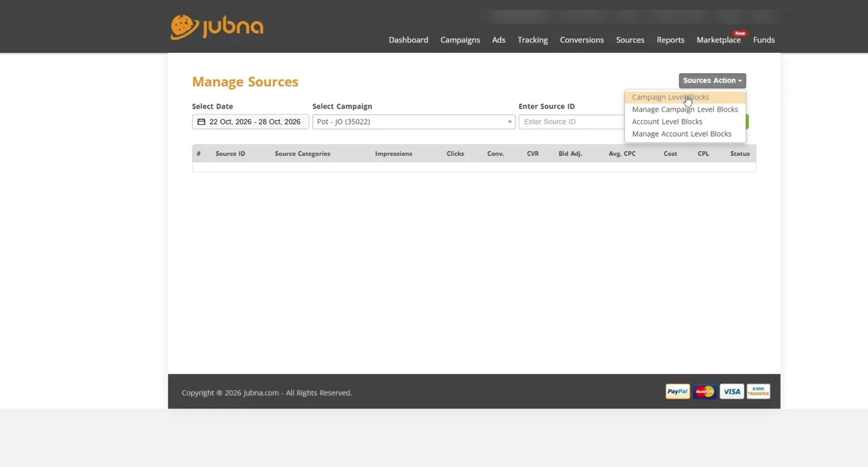Collapse the Sources Action dropdown
Screen dimensions: 868x467
click(712, 81)
